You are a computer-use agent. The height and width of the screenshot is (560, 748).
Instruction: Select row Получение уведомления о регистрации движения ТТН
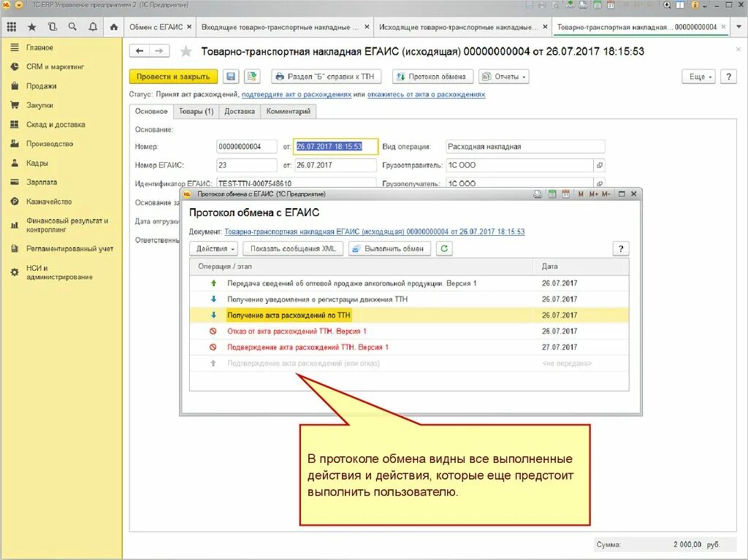pos(409,299)
